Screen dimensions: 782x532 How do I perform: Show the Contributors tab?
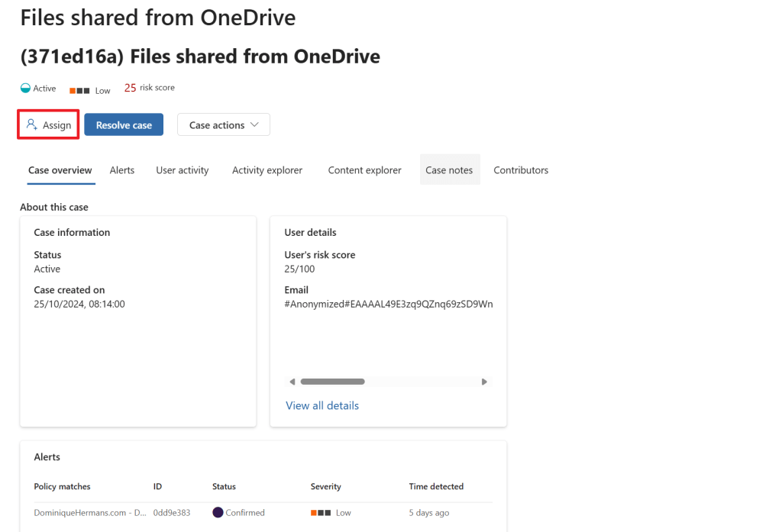click(521, 170)
